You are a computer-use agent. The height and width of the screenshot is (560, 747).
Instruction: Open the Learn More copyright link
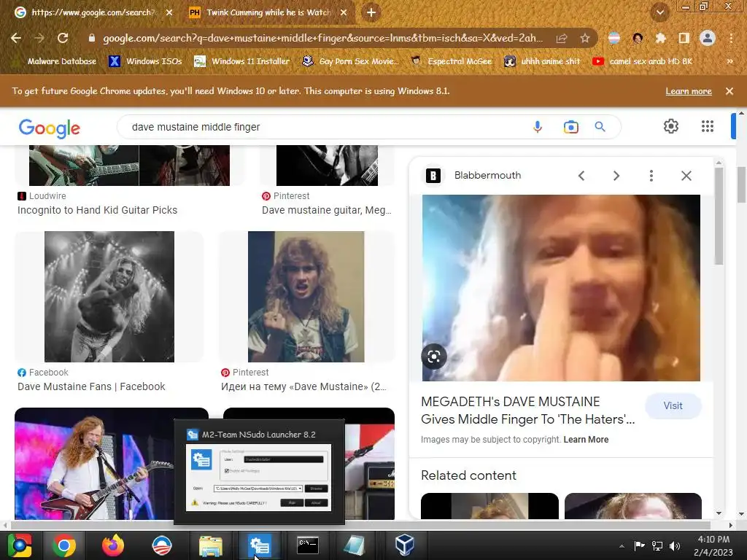tap(586, 440)
